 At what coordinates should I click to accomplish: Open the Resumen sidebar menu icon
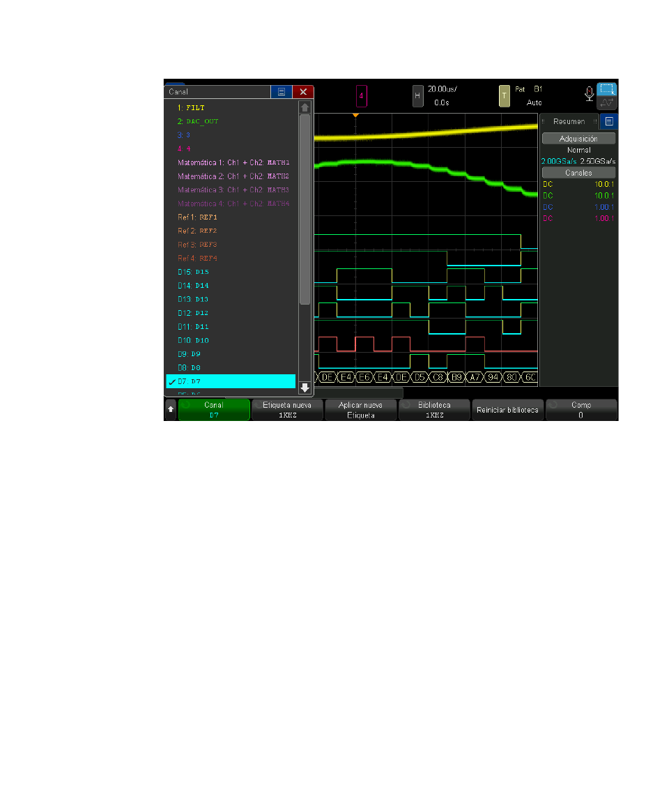[609, 121]
